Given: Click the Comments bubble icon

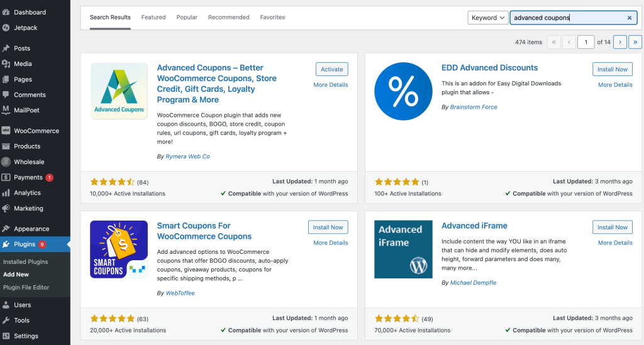Looking at the screenshot, I should [x=6, y=95].
